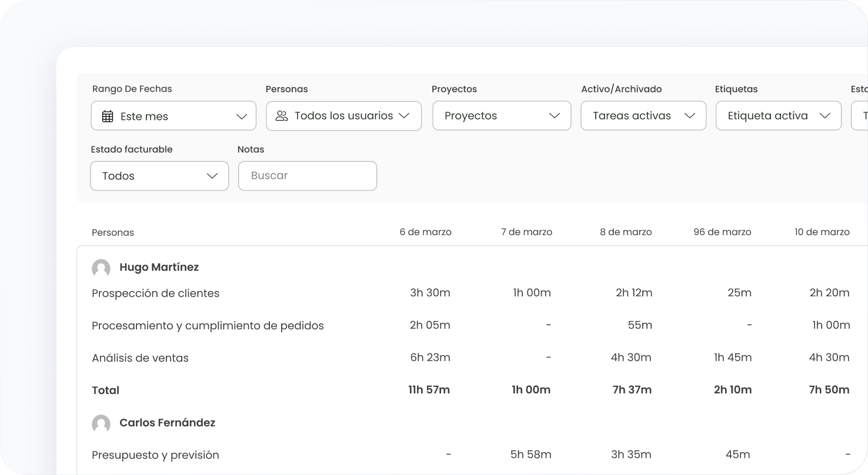Click Hugo Martínez's Total row label

click(105, 390)
